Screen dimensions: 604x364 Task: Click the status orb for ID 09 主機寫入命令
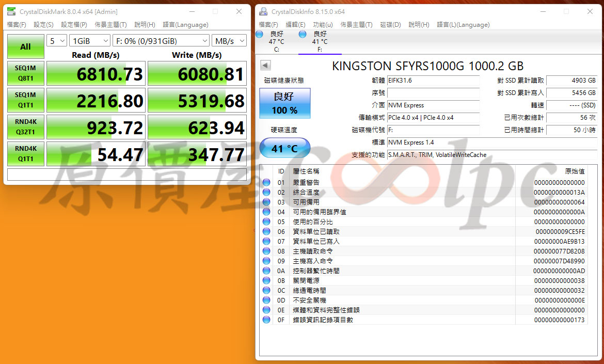(x=266, y=261)
